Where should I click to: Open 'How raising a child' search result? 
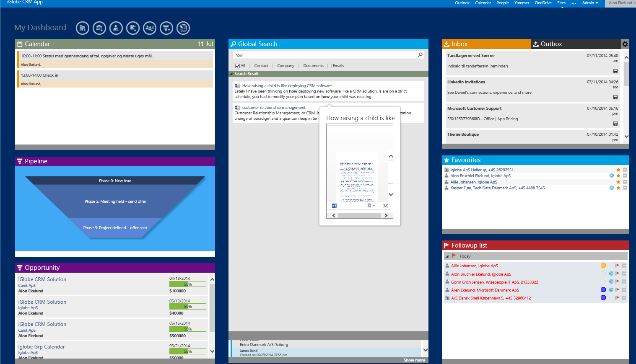point(287,86)
